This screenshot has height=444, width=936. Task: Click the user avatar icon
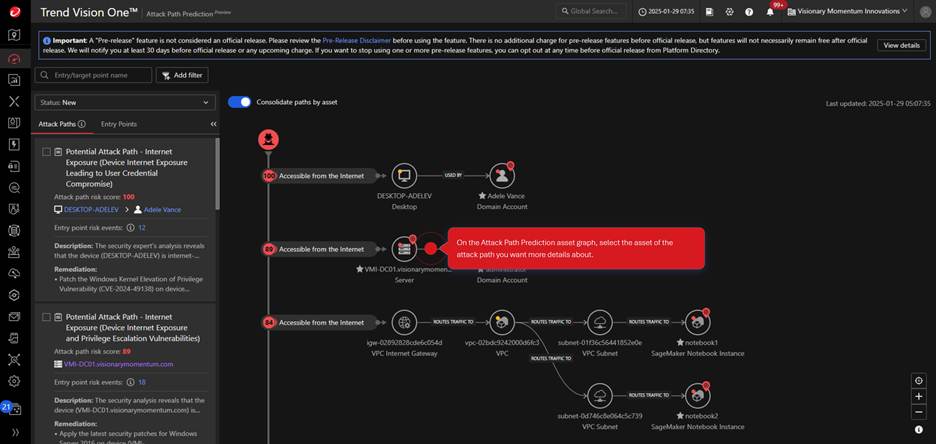click(x=924, y=11)
